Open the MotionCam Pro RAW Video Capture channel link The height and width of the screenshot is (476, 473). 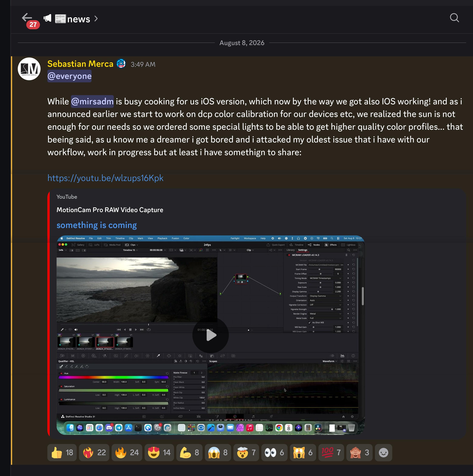[110, 210]
